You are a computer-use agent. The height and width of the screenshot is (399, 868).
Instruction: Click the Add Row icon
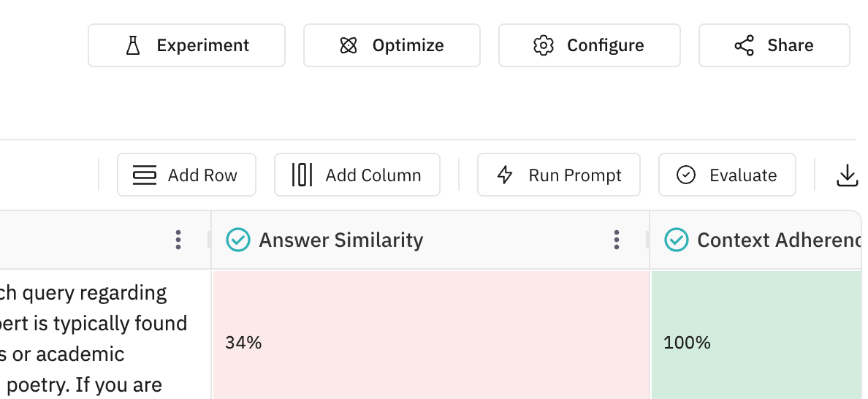[144, 175]
